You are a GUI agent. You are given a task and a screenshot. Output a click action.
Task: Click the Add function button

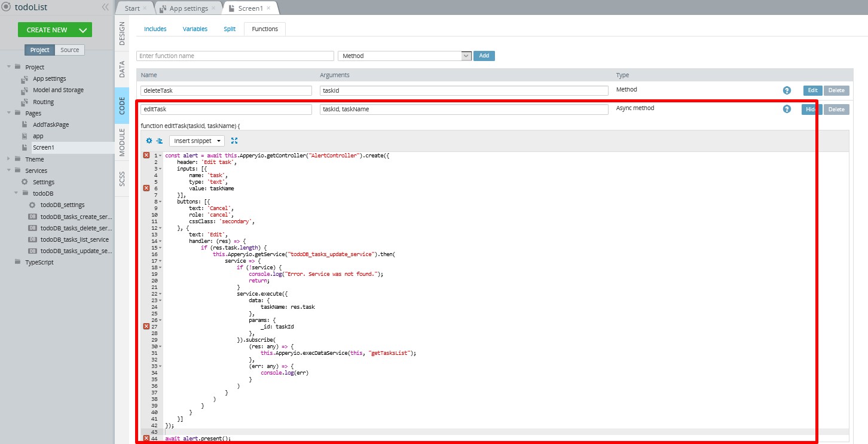pyautogui.click(x=484, y=56)
